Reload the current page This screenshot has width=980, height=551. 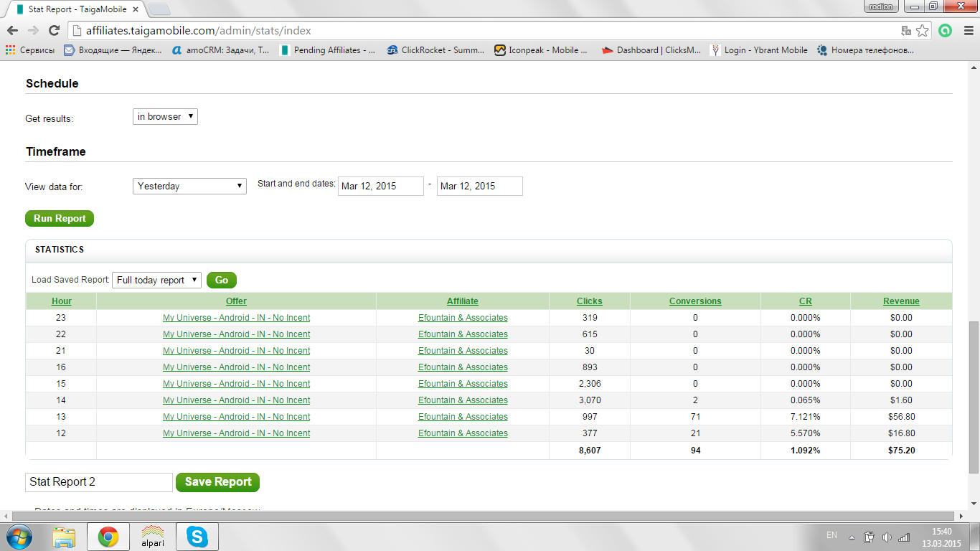coord(54,31)
